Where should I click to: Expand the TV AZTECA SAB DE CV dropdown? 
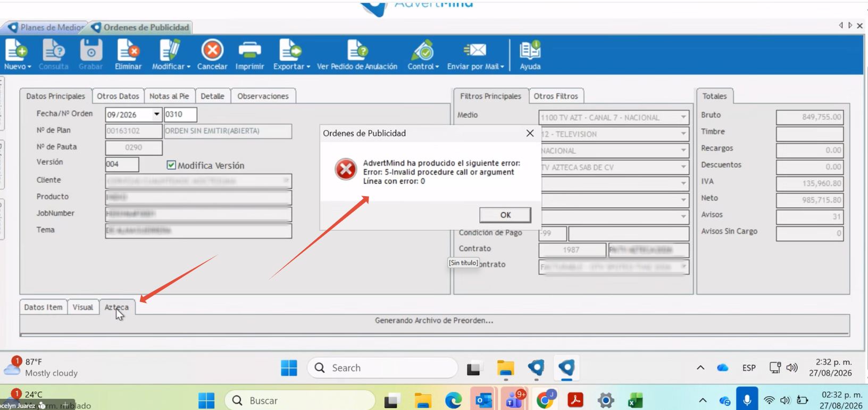tap(683, 167)
